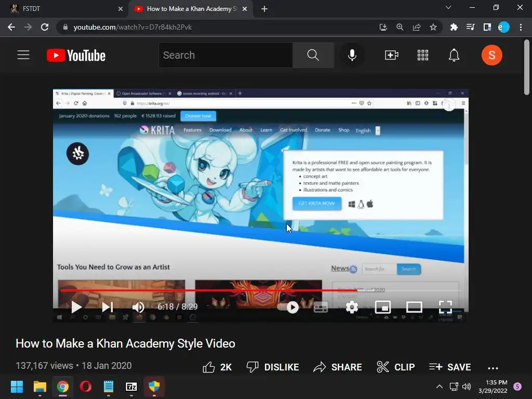Switch to the FSTDT browser tab

[64, 9]
